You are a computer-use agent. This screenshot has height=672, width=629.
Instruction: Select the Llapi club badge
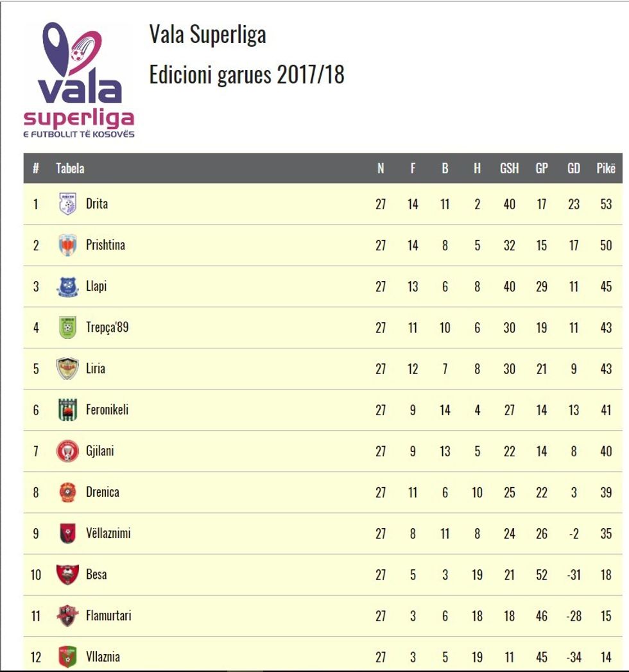click(67, 286)
